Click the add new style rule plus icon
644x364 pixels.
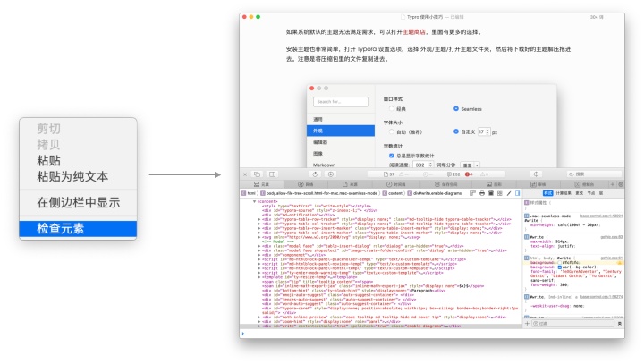pyautogui.click(x=527, y=324)
